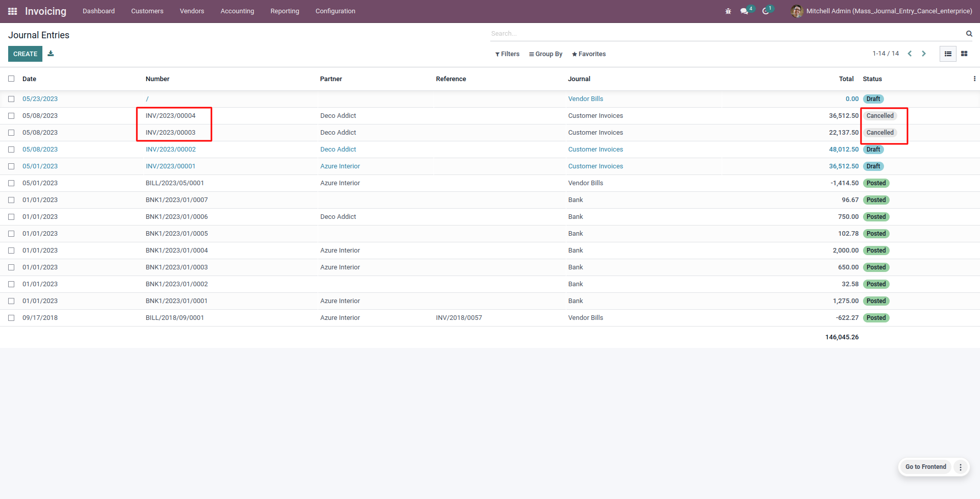Click total amount 48,012.50
This screenshot has width=980, height=499.
click(x=844, y=149)
